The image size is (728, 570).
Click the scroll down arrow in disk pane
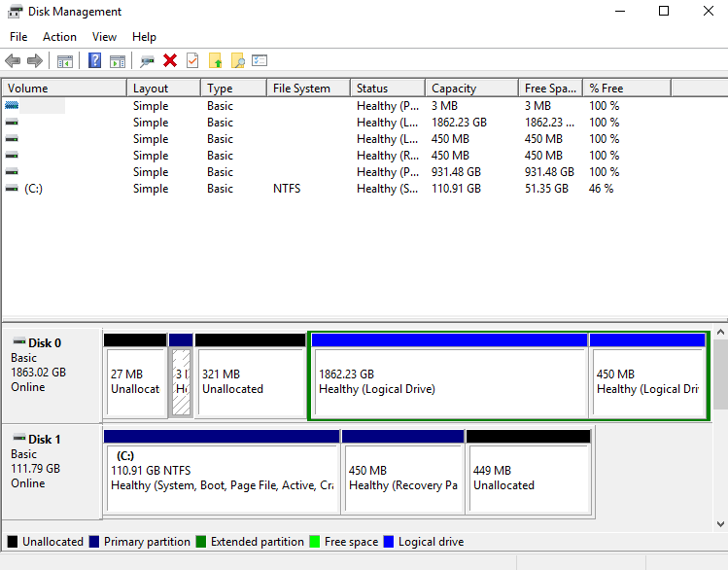[720, 524]
